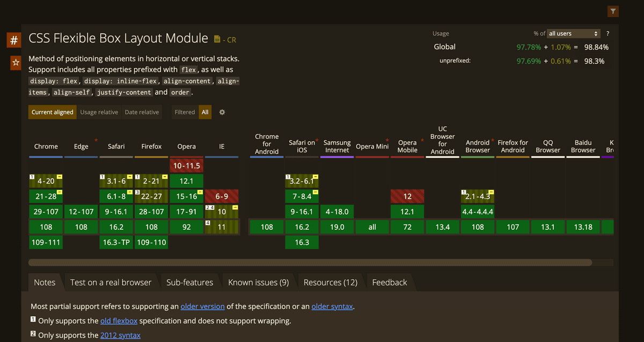Viewport: 644px width, 342px height.
Task: Click the yellow prefix marker on Chrome 4-20
Action: 60,177
